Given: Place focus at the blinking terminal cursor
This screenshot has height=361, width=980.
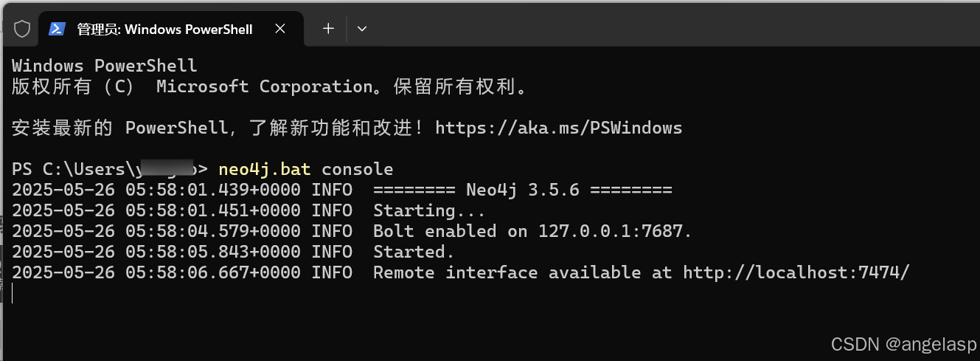Looking at the screenshot, I should click(13, 293).
